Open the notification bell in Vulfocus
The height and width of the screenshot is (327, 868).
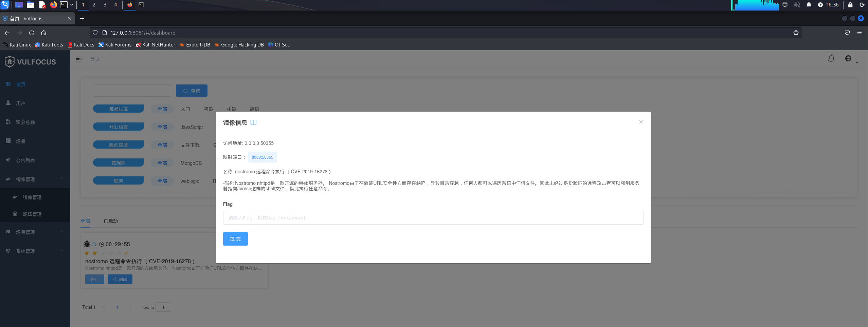coord(831,58)
